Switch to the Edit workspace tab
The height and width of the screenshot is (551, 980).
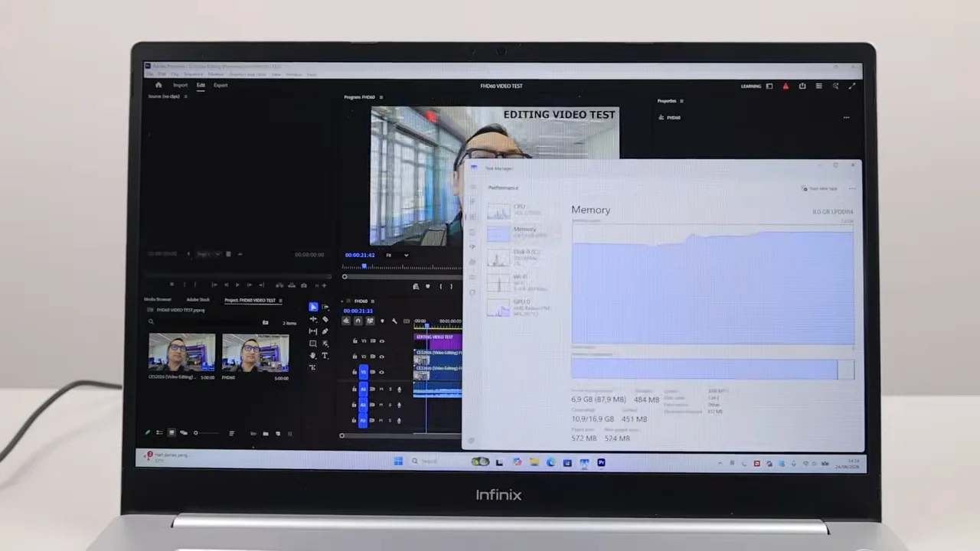point(201,85)
